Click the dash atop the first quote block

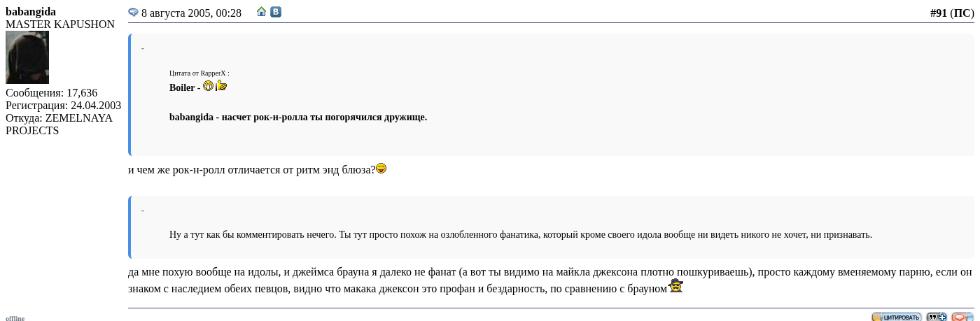(143, 49)
